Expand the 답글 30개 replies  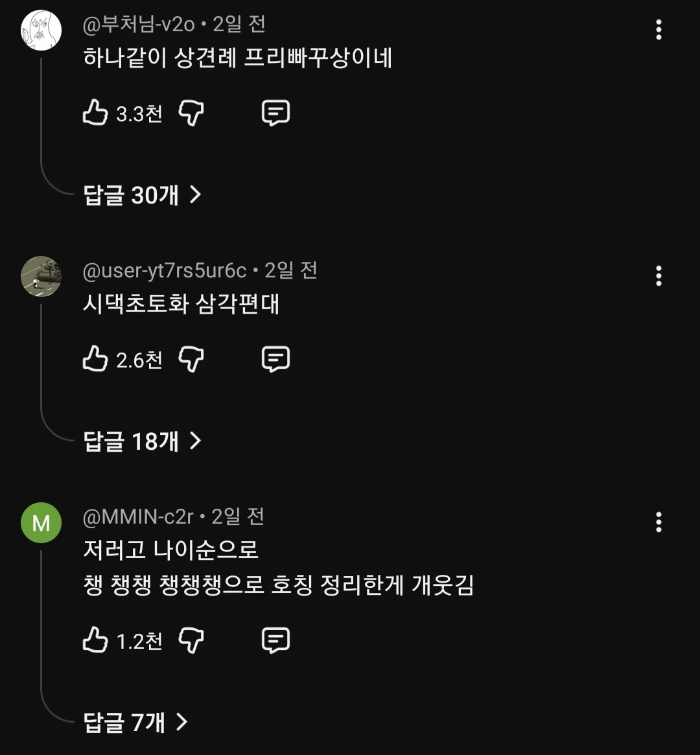point(143,194)
